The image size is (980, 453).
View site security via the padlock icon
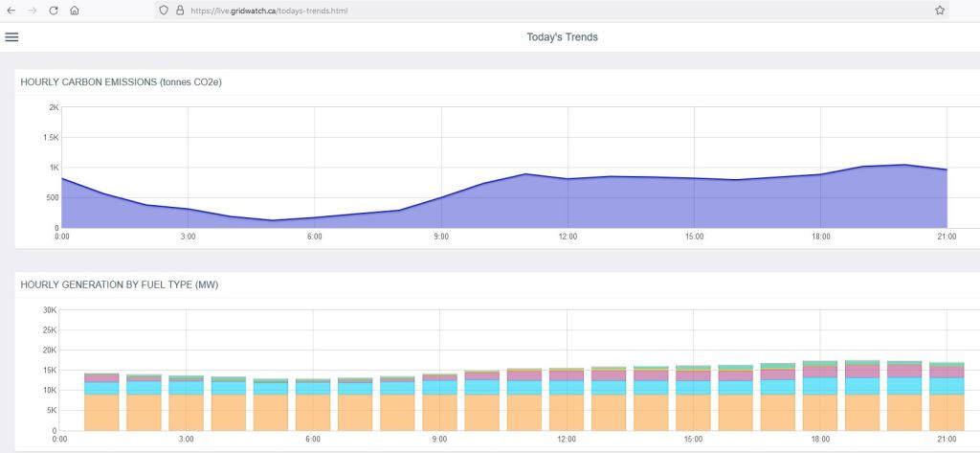click(x=179, y=10)
